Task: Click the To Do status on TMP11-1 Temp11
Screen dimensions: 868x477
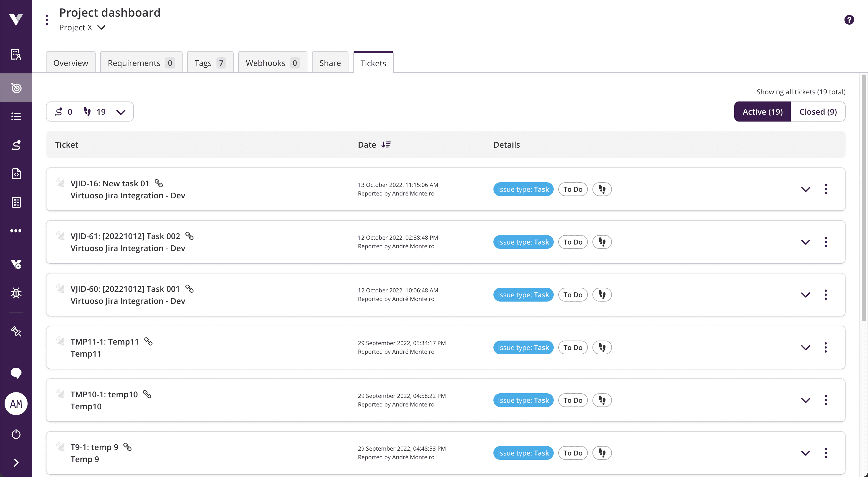Action: [x=573, y=347]
